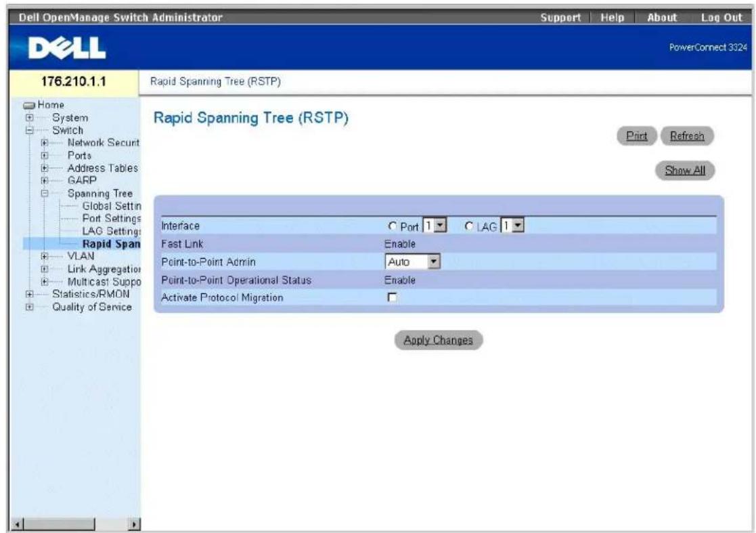This screenshot has width=756, height=533.
Task: Select the Port interface radio button
Action: (x=392, y=226)
